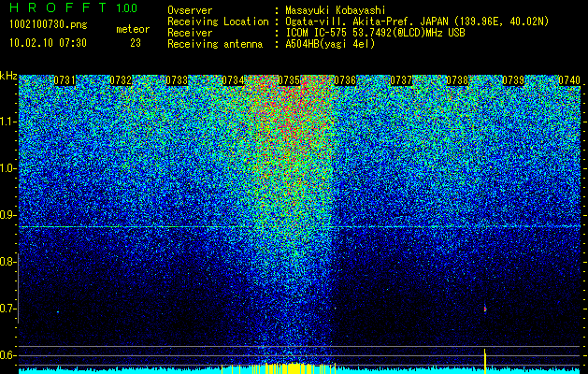This screenshot has width=588, height=374.
Task: Click the 0739 time marker
Action: pyautogui.click(x=513, y=80)
